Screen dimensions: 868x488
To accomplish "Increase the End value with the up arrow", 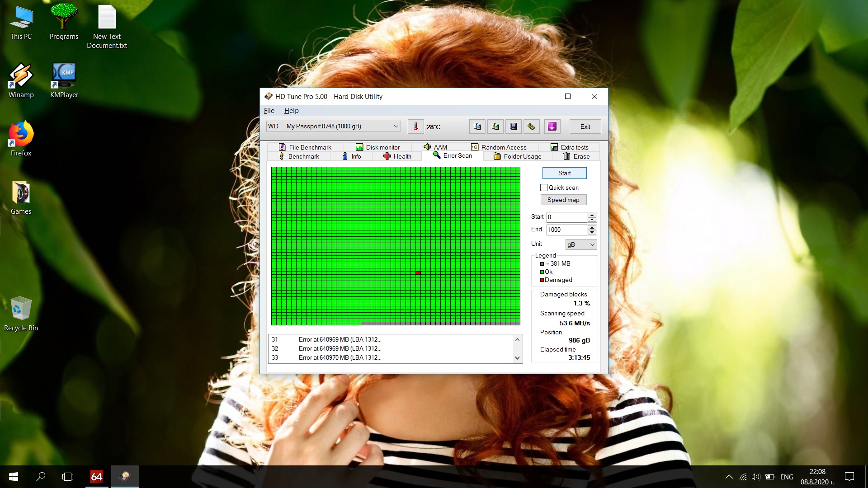I will [x=592, y=227].
